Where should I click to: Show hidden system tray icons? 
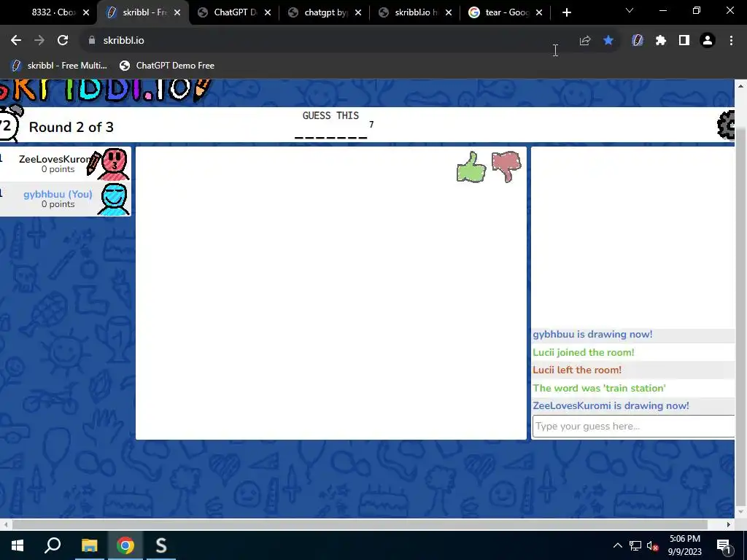tap(617, 545)
